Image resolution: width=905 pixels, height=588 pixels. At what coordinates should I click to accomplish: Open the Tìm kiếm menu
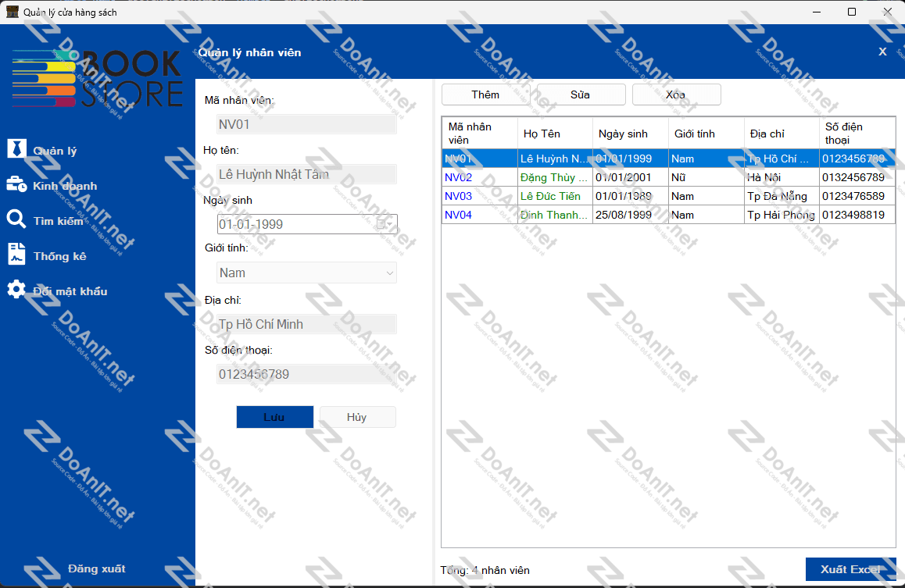59,221
